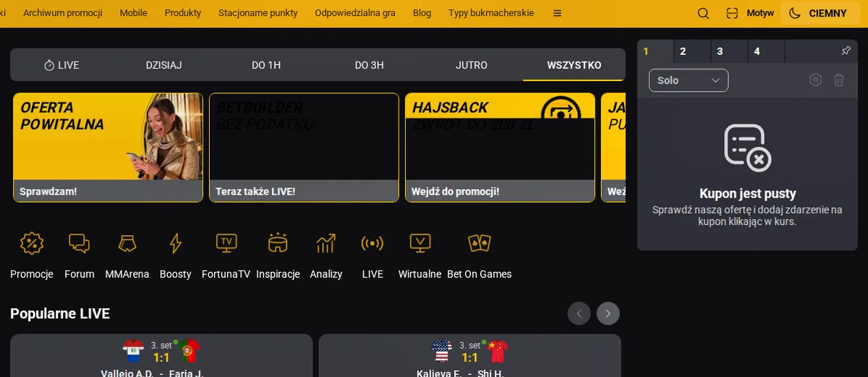Image resolution: width=868 pixels, height=377 pixels.
Task: Open LIVE broadcast shortcut icon
Action: [x=373, y=243]
